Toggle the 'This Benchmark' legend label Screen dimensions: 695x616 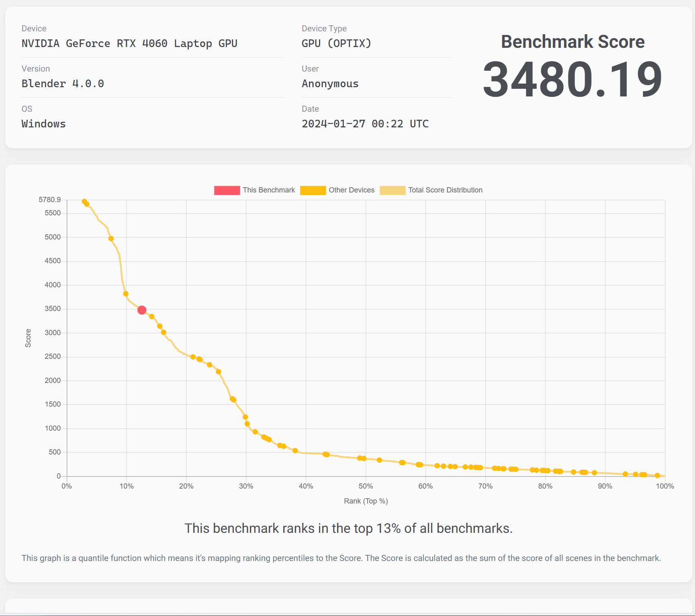point(269,190)
